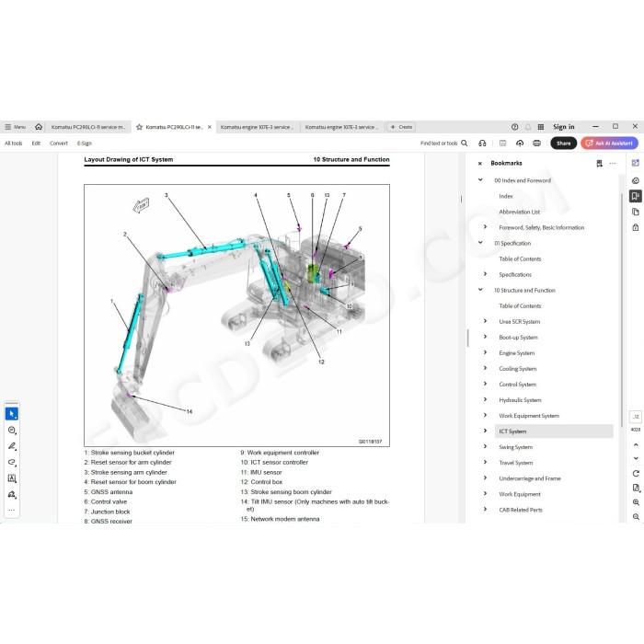Open the AI Assistant side panel icon
The image size is (644, 644).
(x=636, y=163)
